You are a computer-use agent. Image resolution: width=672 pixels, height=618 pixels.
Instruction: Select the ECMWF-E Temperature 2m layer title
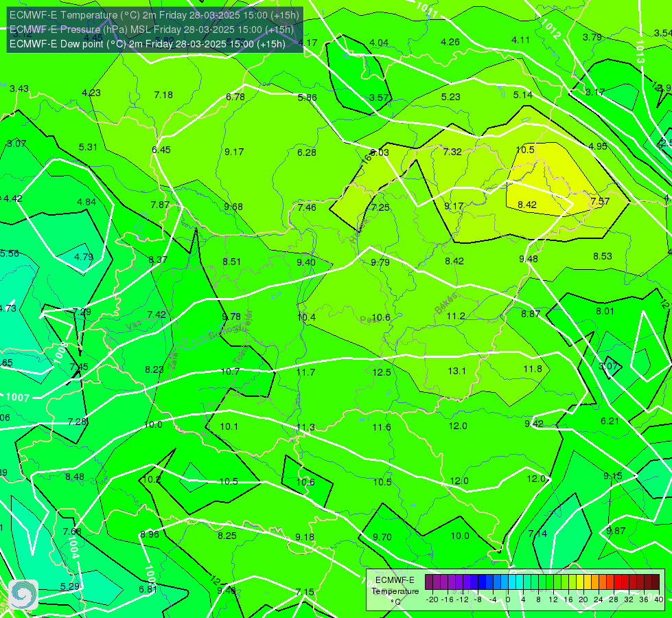pos(154,15)
